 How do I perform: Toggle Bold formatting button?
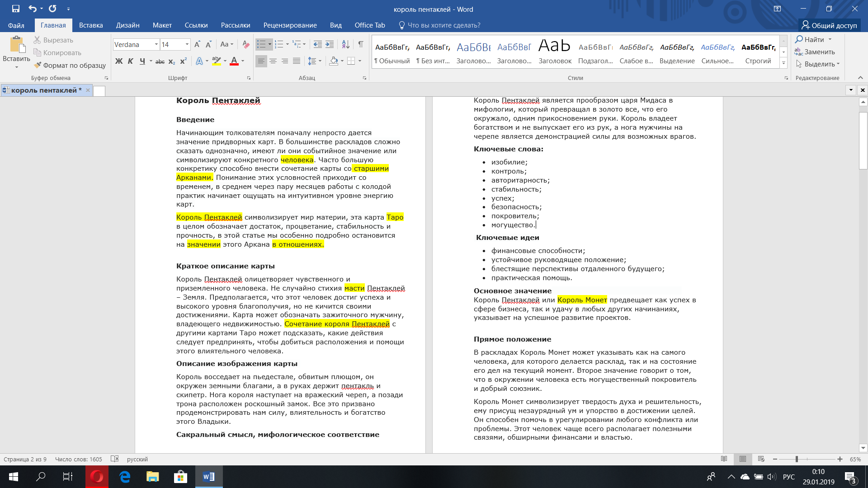coord(119,61)
